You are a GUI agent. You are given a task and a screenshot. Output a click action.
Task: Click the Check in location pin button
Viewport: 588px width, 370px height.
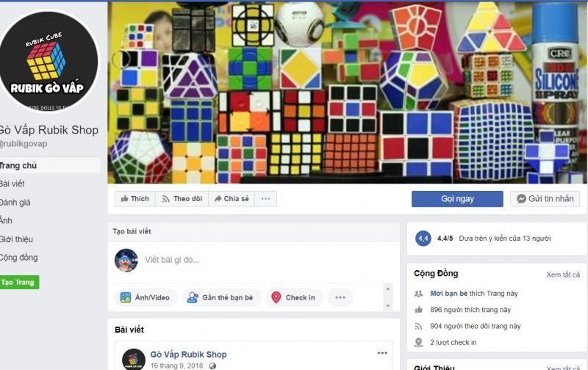tap(295, 298)
